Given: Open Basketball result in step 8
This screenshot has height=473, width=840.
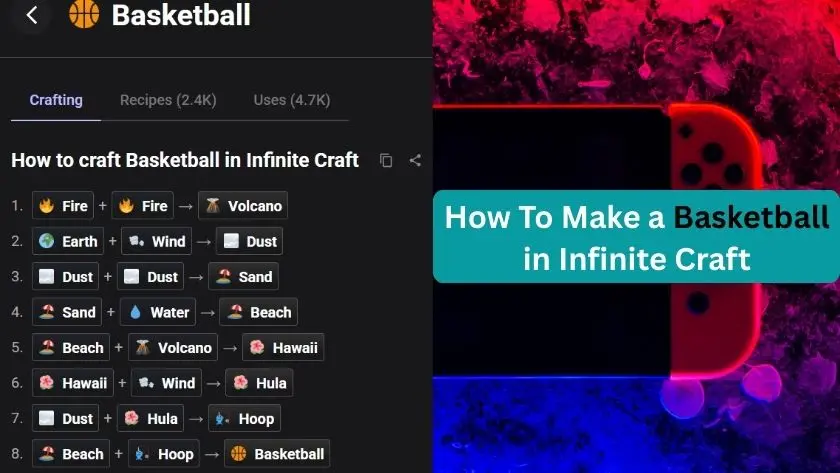Looking at the screenshot, I should pyautogui.click(x=277, y=454).
